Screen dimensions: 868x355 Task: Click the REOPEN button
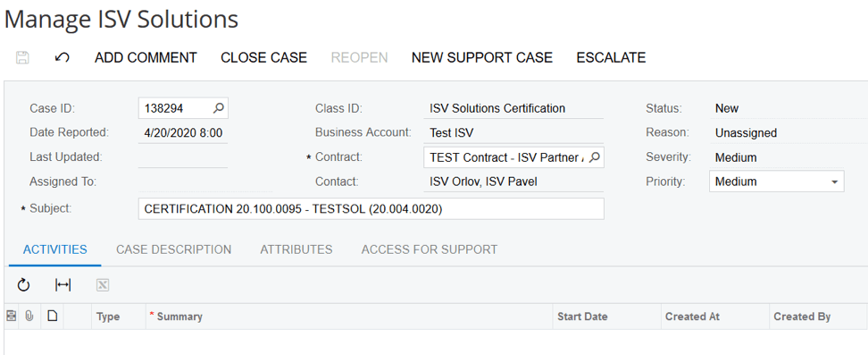click(359, 58)
